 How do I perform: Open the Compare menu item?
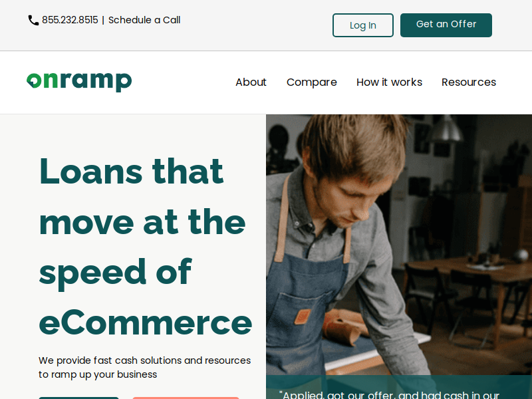tap(312, 82)
